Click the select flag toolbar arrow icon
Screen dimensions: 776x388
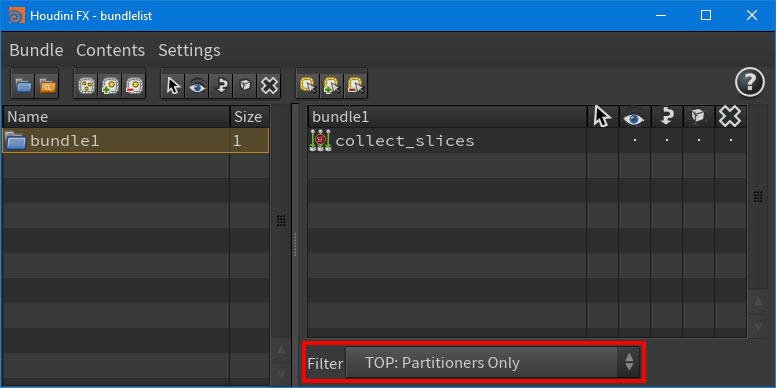(173, 87)
